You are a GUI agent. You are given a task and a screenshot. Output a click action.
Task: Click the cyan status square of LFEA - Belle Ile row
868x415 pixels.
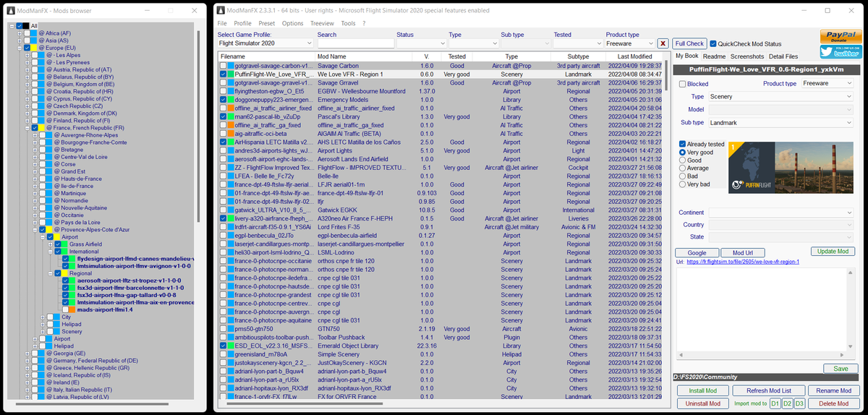tap(231, 176)
